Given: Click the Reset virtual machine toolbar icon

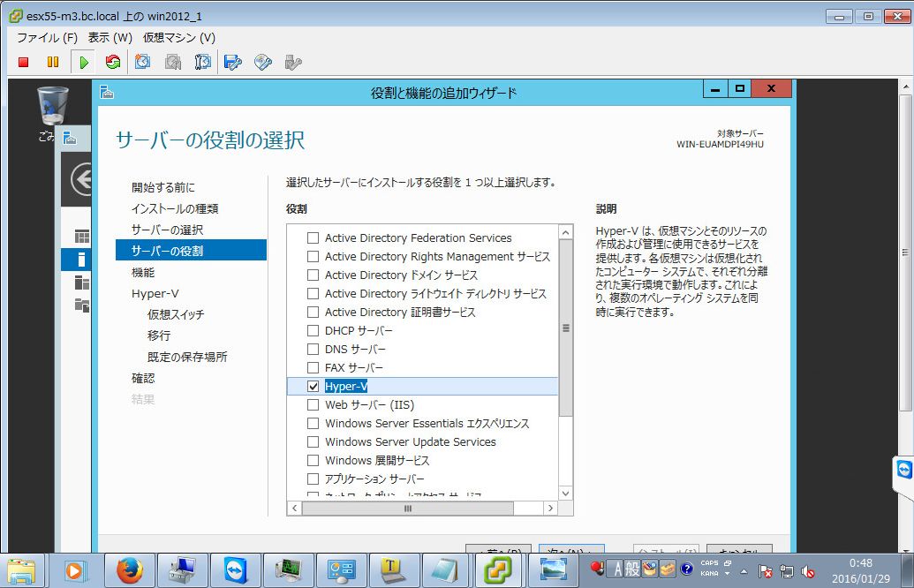Looking at the screenshot, I should [x=112, y=62].
